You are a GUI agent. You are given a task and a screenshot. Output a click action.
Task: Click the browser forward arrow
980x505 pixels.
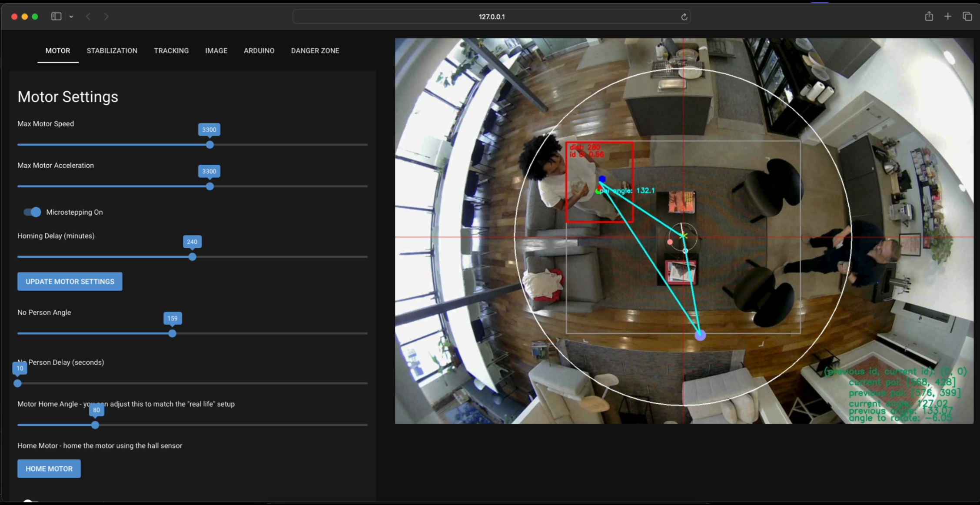click(x=106, y=17)
